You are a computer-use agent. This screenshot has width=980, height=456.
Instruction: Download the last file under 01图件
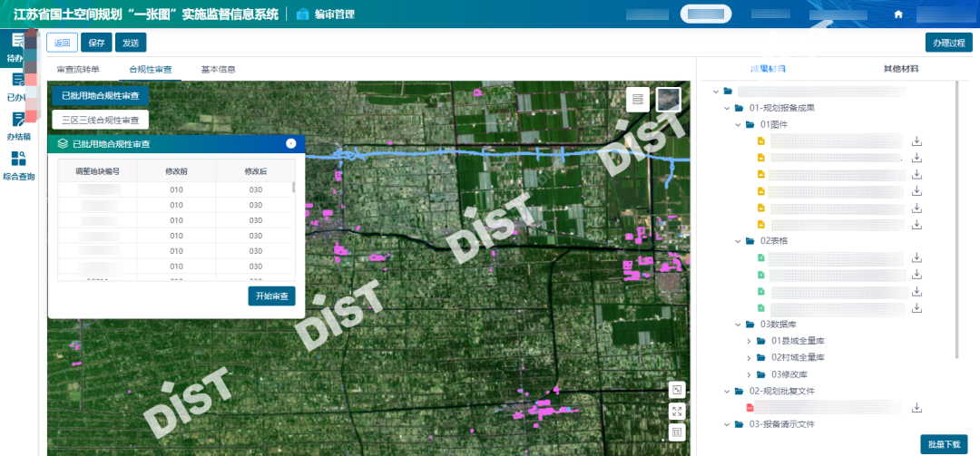916,224
